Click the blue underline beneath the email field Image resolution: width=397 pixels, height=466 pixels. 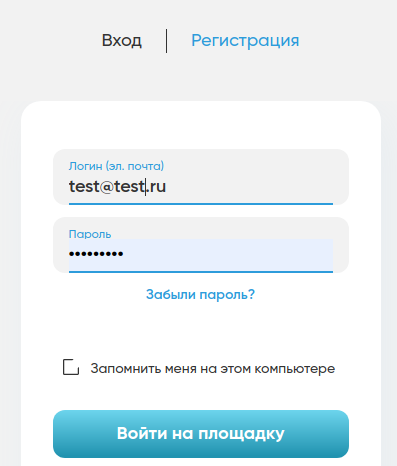(201, 204)
